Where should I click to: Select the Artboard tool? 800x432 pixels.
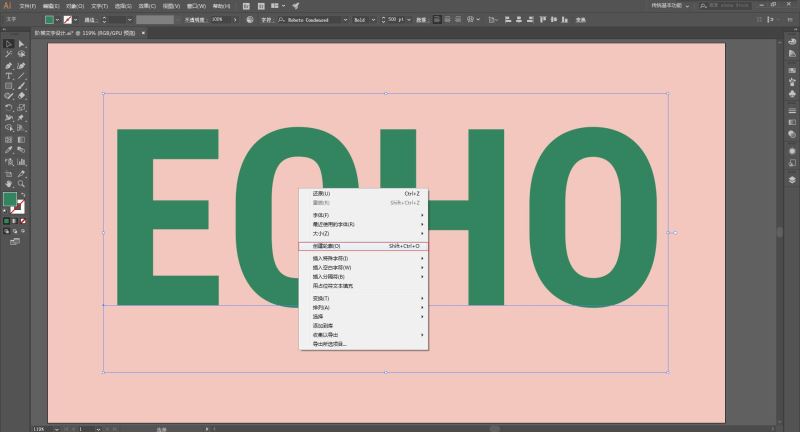9,174
